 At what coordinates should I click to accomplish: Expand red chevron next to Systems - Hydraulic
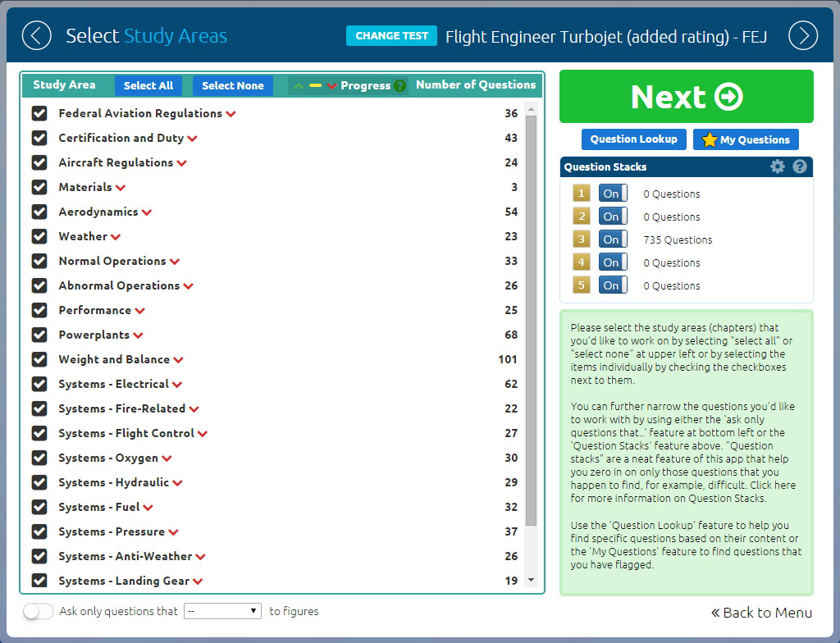click(x=177, y=483)
